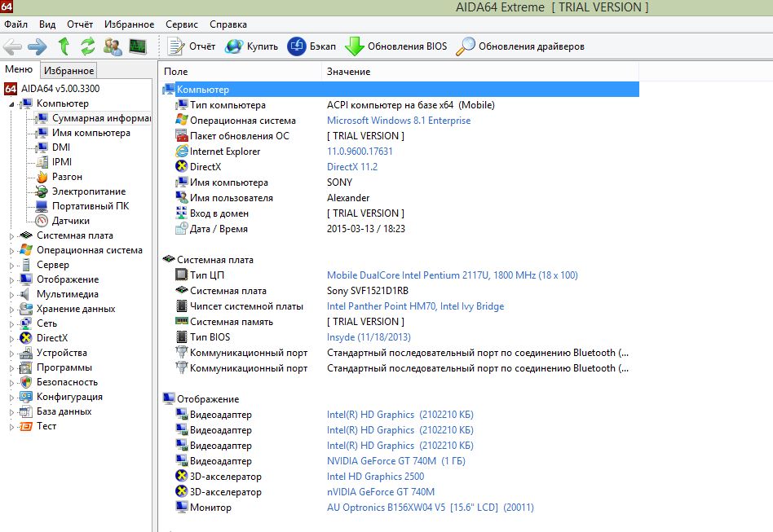
Task: Click the Разгон flame icon
Action: pos(42,177)
